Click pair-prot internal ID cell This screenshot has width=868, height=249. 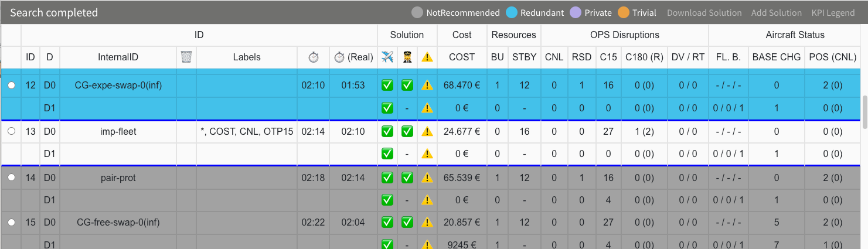(x=118, y=178)
